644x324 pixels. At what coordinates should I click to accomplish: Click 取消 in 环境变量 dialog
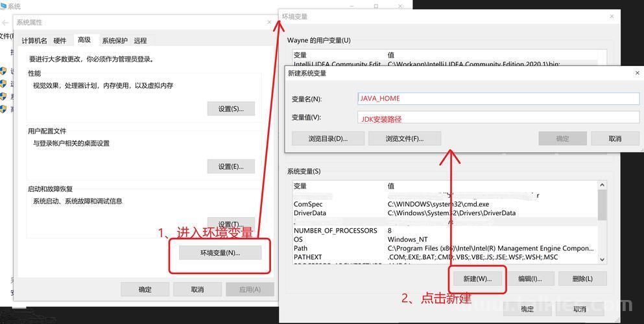tap(580, 309)
